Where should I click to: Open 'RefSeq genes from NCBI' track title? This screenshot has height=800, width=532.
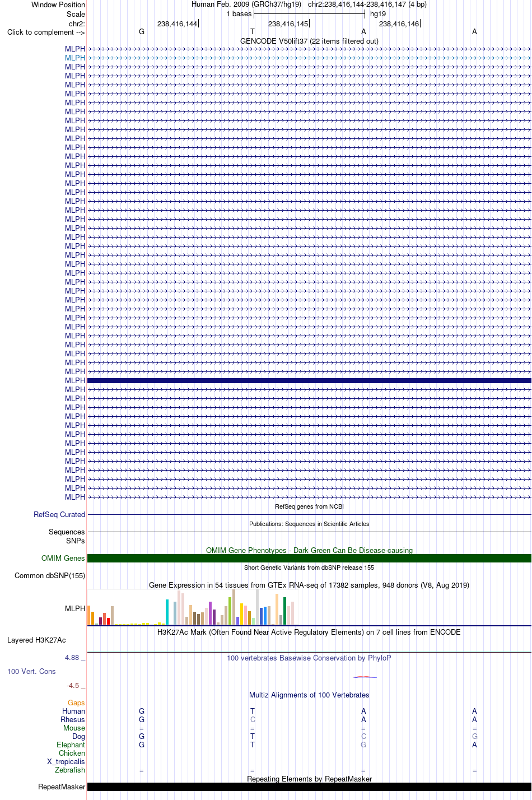click(309, 506)
